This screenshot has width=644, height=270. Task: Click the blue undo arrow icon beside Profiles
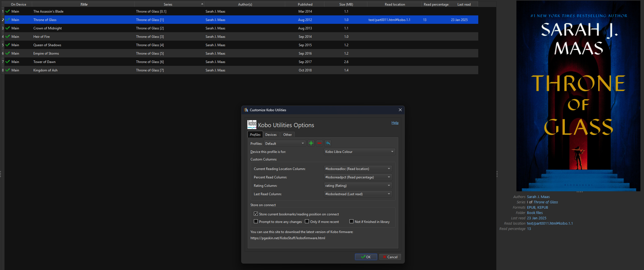coord(328,143)
